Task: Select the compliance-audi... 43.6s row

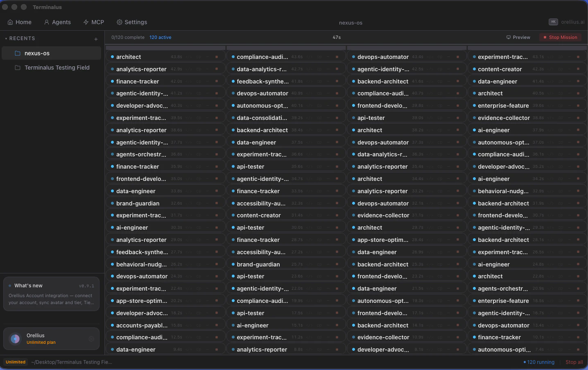Action: coord(286,57)
